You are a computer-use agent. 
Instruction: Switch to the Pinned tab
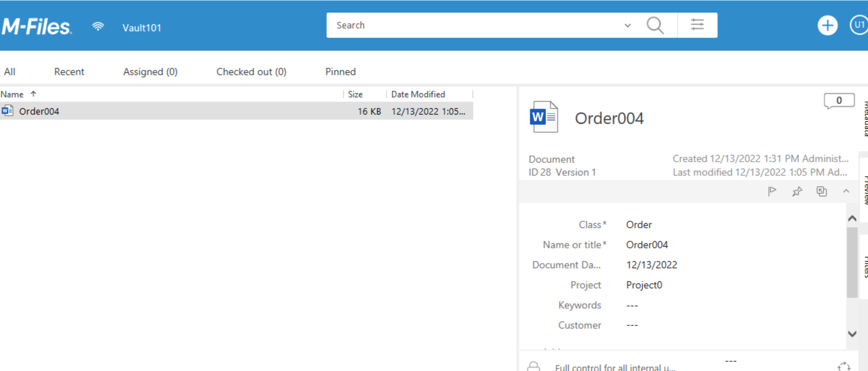coord(340,72)
